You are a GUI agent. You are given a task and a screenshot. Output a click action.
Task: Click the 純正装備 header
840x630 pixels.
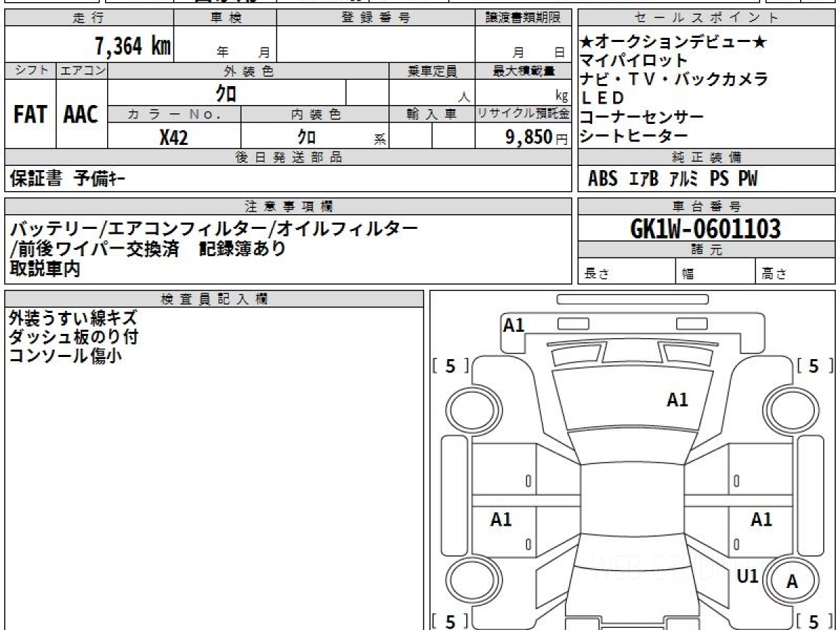click(707, 157)
